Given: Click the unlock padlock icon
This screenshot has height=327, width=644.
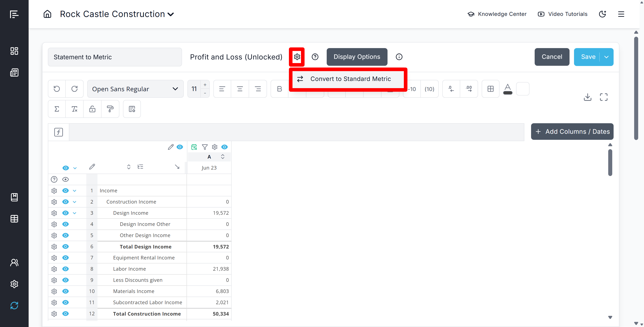Looking at the screenshot, I should pos(92,109).
